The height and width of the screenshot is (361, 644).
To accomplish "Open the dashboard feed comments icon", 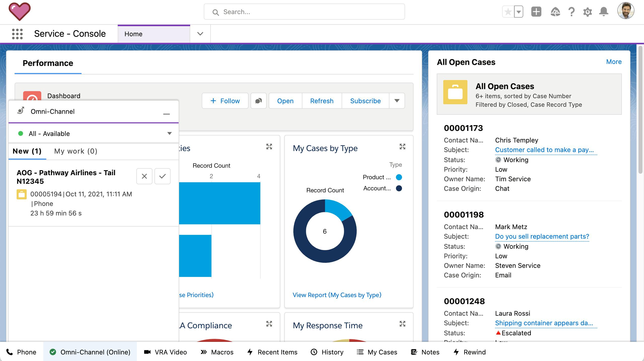I will coord(258,101).
